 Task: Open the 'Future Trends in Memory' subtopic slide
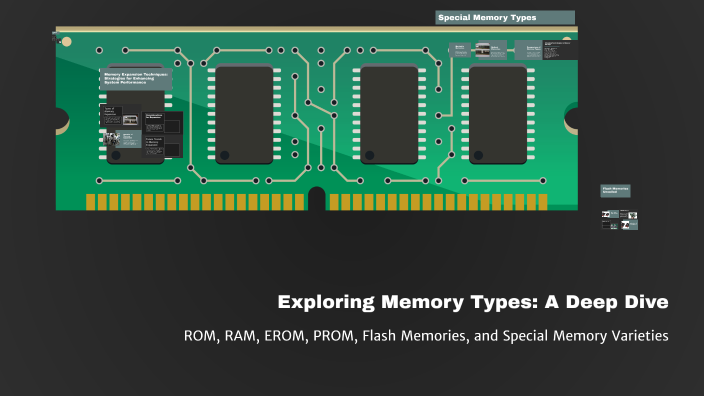pyautogui.click(x=162, y=146)
